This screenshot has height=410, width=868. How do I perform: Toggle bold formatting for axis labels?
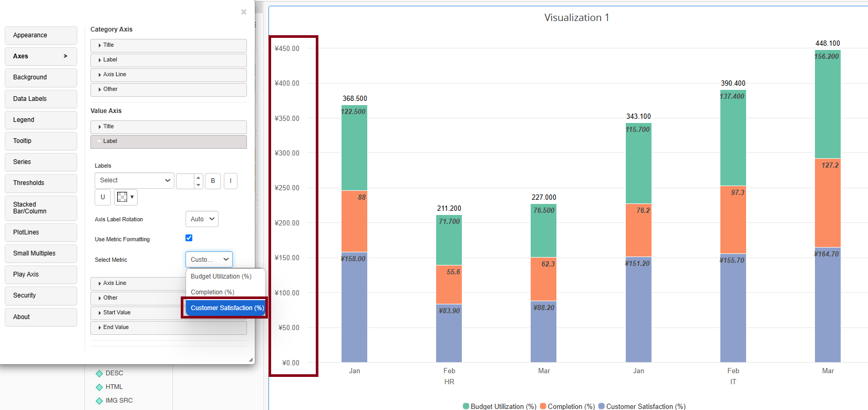pos(213,181)
